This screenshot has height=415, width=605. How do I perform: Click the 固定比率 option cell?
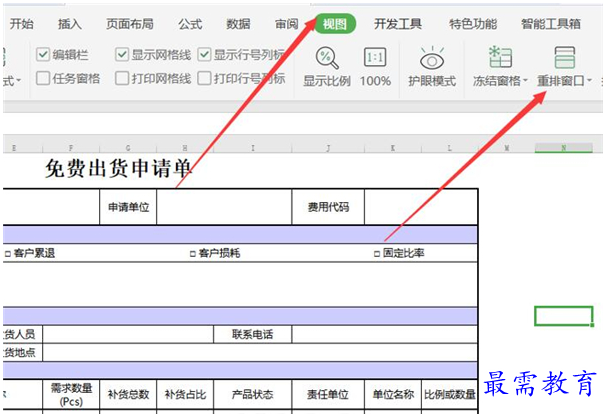[x=399, y=253]
